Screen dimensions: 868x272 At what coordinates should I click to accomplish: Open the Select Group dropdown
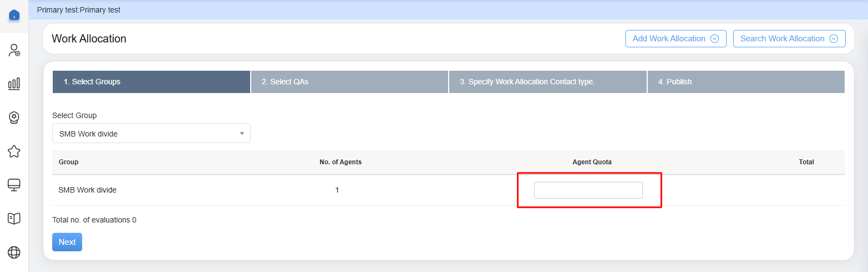151,134
